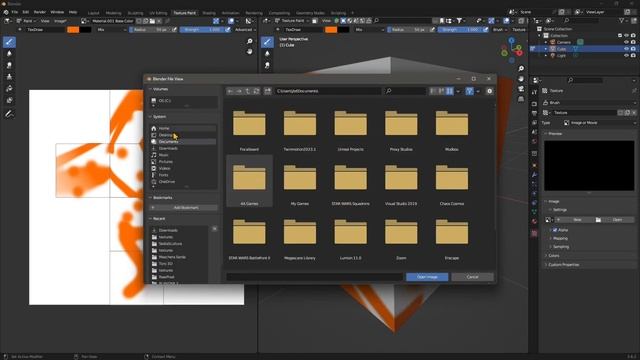
Task: Disable Cube in renders camera icon
Action: click(633, 49)
